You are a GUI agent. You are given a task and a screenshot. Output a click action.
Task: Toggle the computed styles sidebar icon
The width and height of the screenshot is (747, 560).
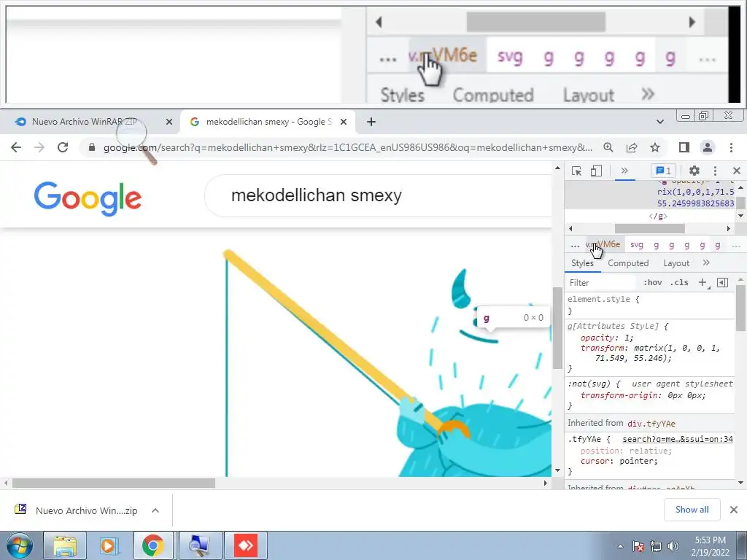click(723, 282)
